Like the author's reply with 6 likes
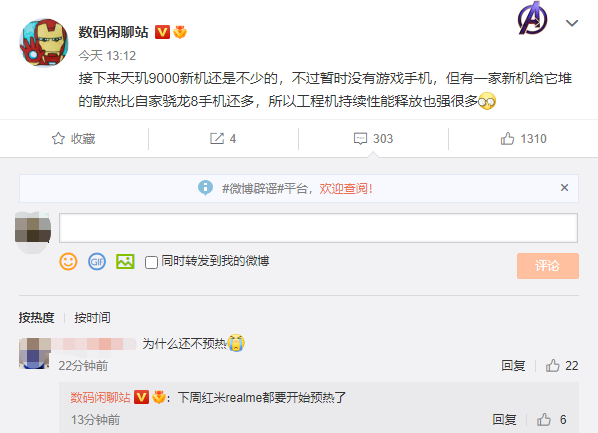Viewport: 598px width, 433px height. click(x=544, y=420)
